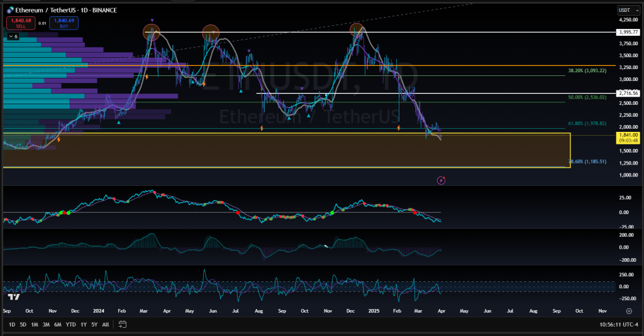Select the 3M time range
Image resolution: width=644 pixels, height=336 pixels.
tap(46, 325)
